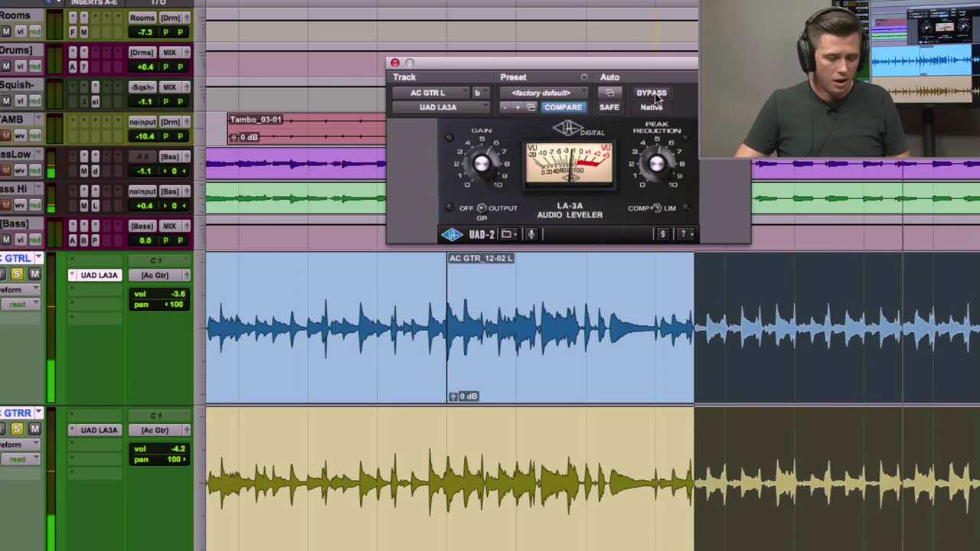980x551 pixels.
Task: Click insert A on Drums track
Action: pyautogui.click(x=73, y=67)
